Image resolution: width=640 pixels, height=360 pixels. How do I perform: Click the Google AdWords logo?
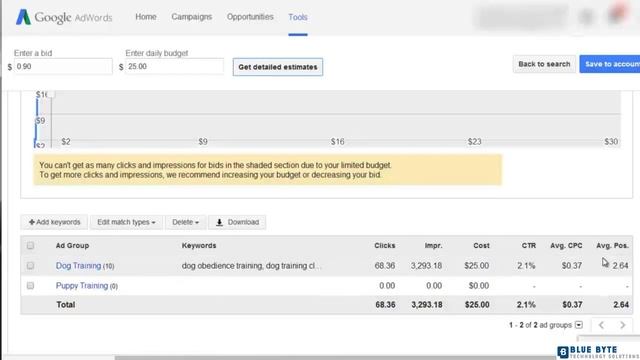click(64, 17)
